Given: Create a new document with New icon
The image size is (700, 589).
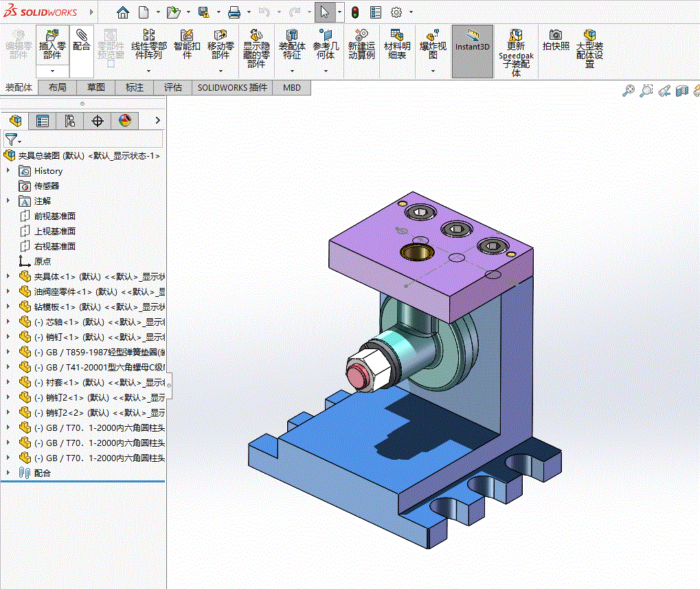Looking at the screenshot, I should (144, 12).
